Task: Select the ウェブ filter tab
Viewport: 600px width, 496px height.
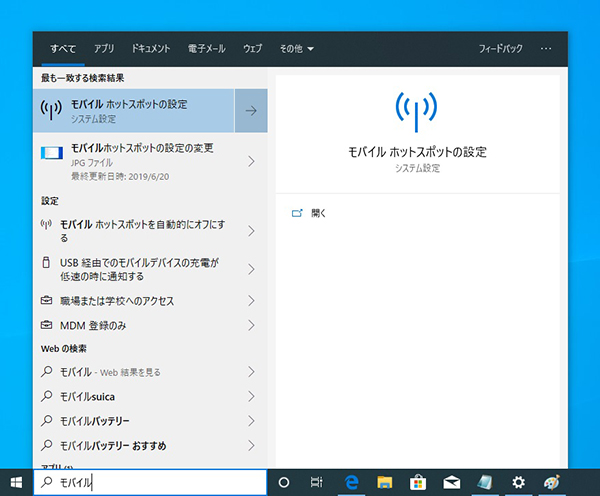Action: [252, 48]
